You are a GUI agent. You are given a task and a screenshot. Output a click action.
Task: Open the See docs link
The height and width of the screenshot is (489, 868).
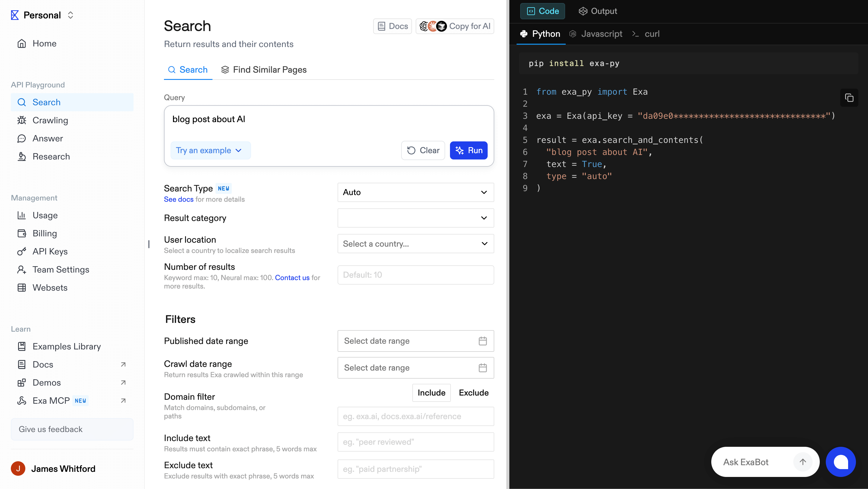click(x=179, y=199)
